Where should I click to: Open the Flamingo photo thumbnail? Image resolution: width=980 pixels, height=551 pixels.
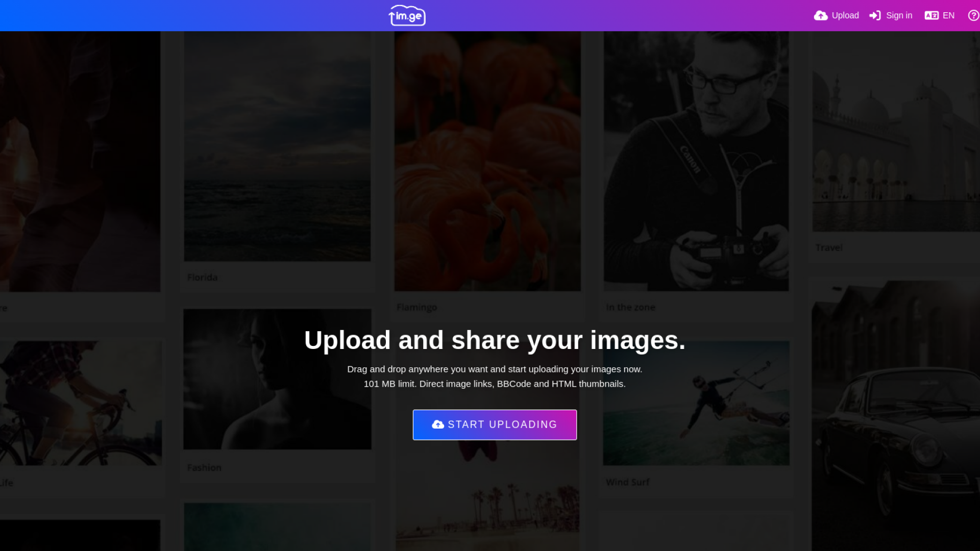pyautogui.click(x=487, y=161)
